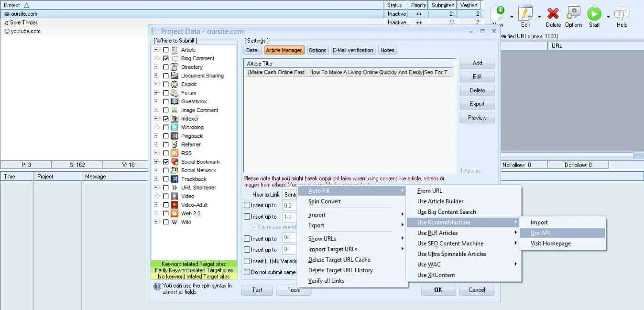Click the Referrer category icon
Screen dimensions: 644x310
[x=175, y=144]
